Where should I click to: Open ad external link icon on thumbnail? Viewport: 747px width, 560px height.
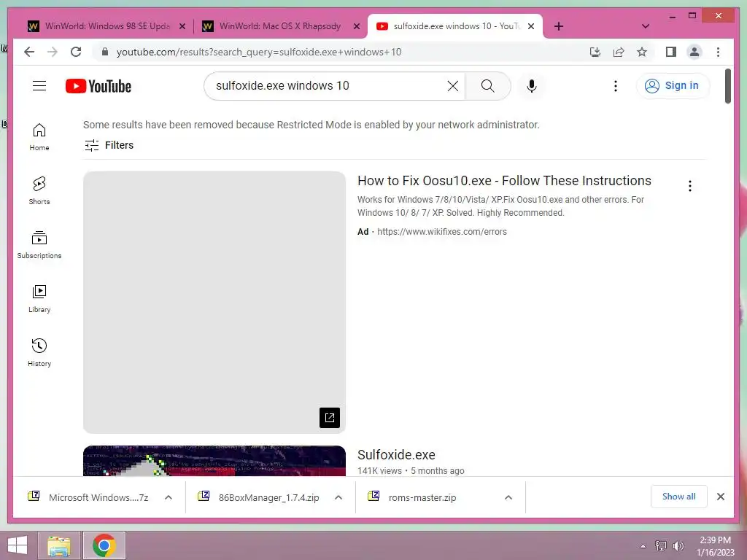click(330, 418)
